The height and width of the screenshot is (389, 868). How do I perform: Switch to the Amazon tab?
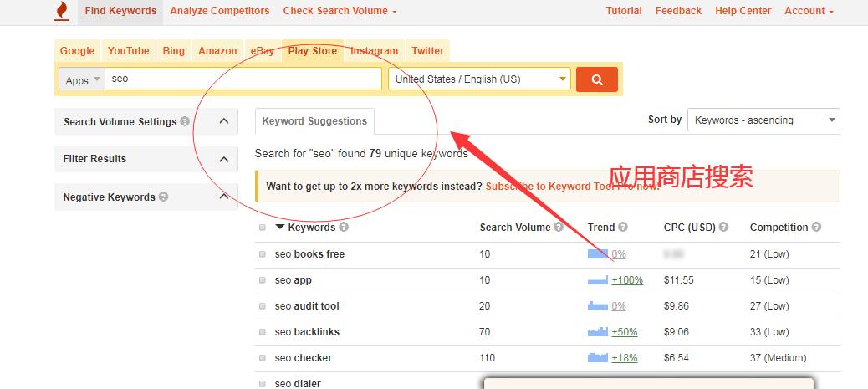click(x=217, y=50)
